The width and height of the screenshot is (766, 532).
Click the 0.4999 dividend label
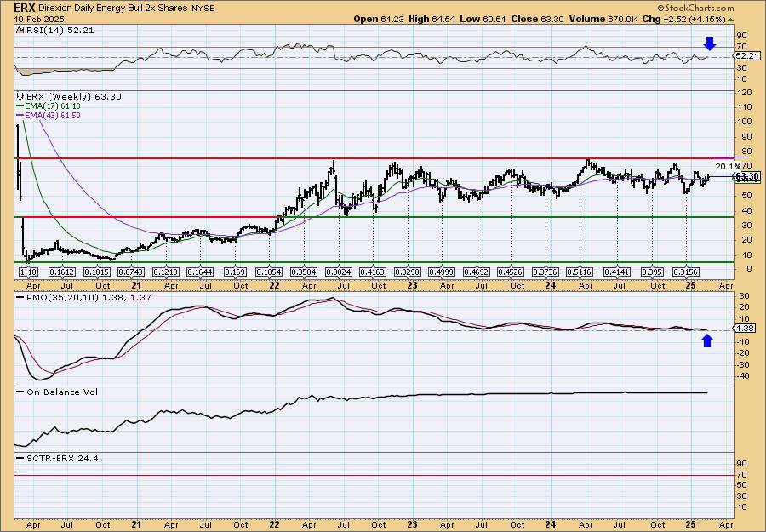(442, 272)
